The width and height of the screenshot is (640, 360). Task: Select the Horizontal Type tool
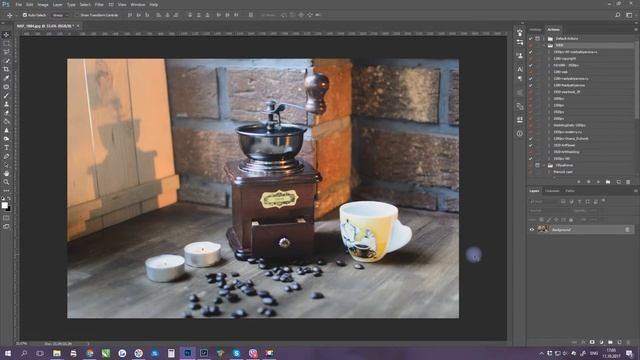(6, 148)
